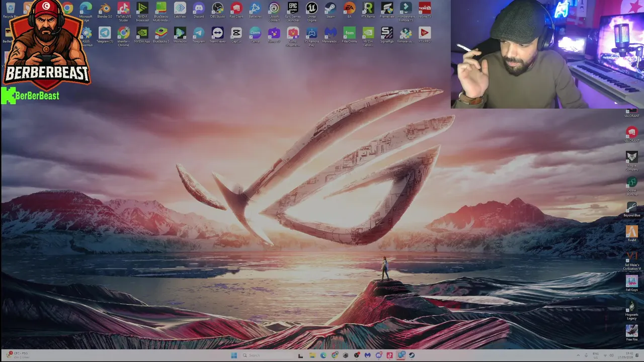Screen dimensions: 644x362
Task: Open Steam from the taskbar
Action: [412, 355]
